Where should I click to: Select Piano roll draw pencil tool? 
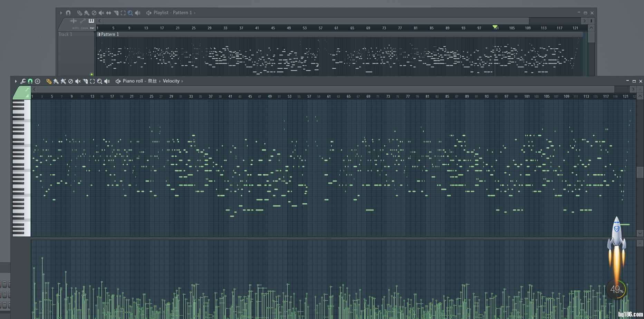(49, 81)
